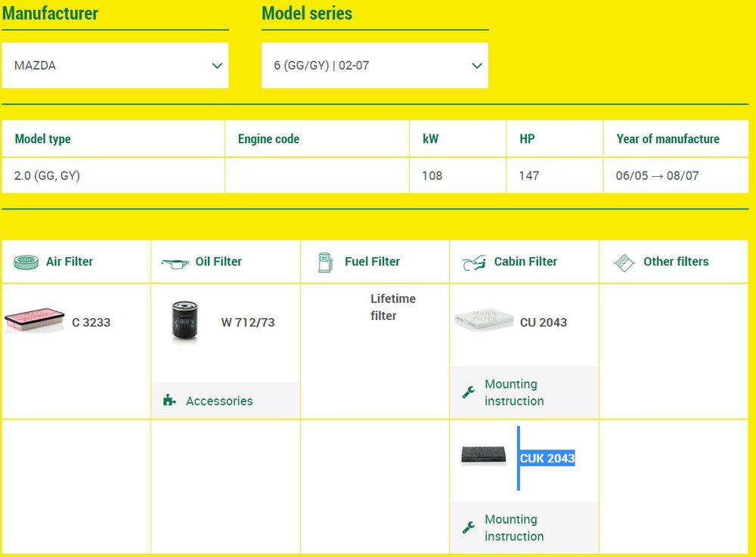Click the Year of manufacture header
The height and width of the screenshot is (557, 756).
(x=676, y=139)
